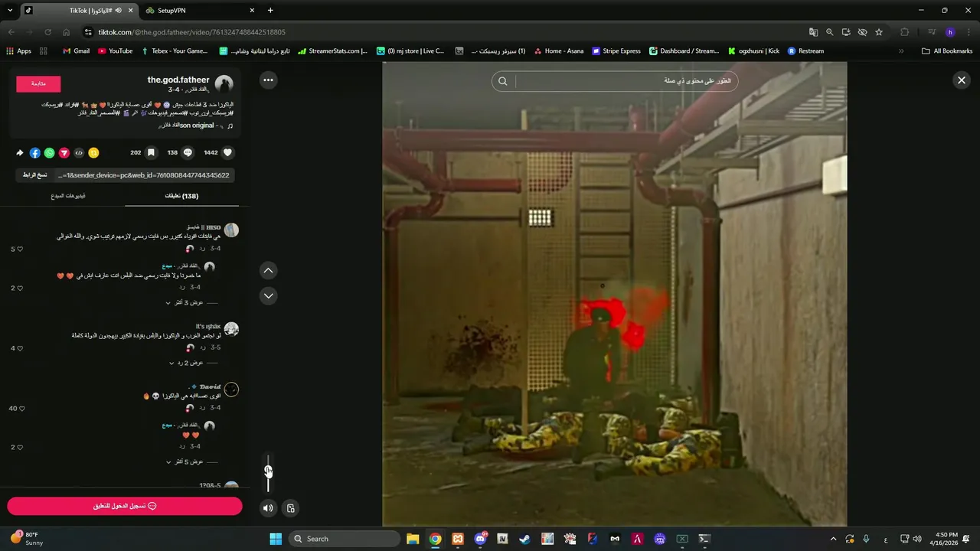Screen dimensions: 980x551
Task: Open the Stripe Express bookmark
Action: click(x=616, y=51)
